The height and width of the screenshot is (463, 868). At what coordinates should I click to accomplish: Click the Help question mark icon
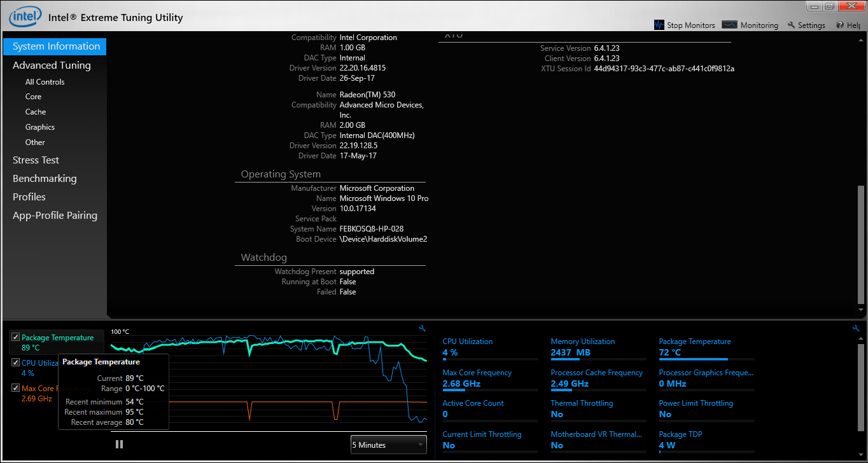click(840, 25)
